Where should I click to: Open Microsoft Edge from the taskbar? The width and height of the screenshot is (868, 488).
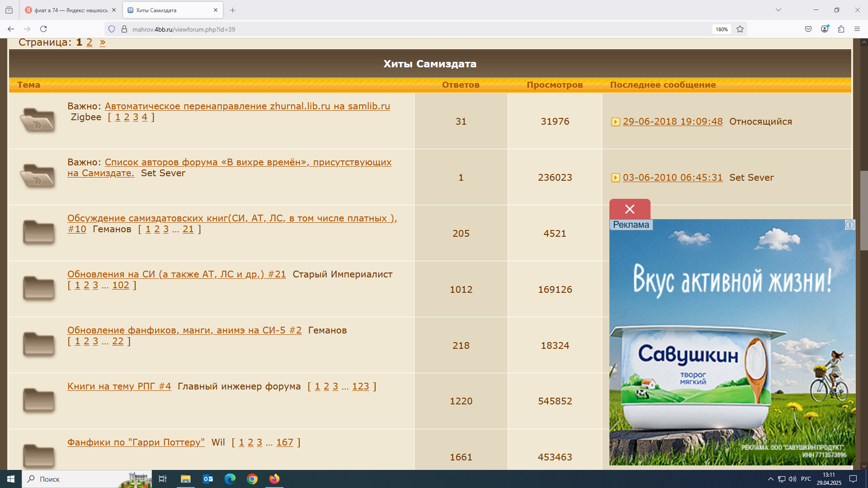click(230, 479)
